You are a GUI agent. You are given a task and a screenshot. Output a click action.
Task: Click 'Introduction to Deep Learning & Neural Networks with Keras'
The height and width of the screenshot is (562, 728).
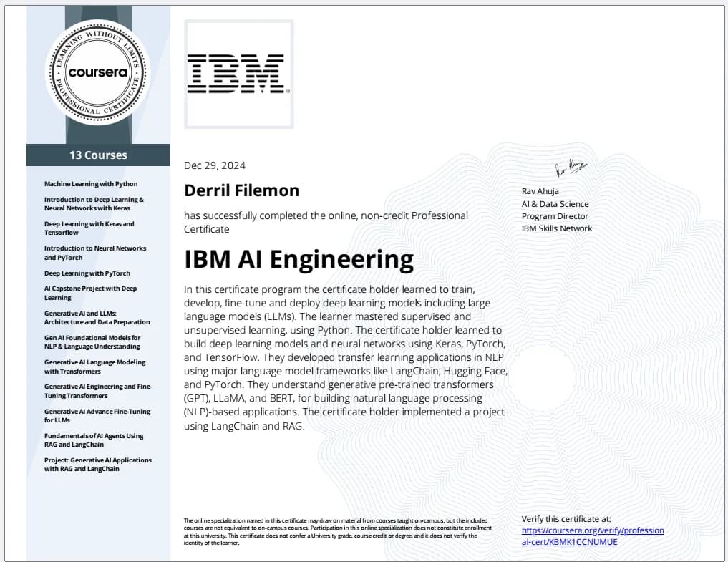[94, 204]
